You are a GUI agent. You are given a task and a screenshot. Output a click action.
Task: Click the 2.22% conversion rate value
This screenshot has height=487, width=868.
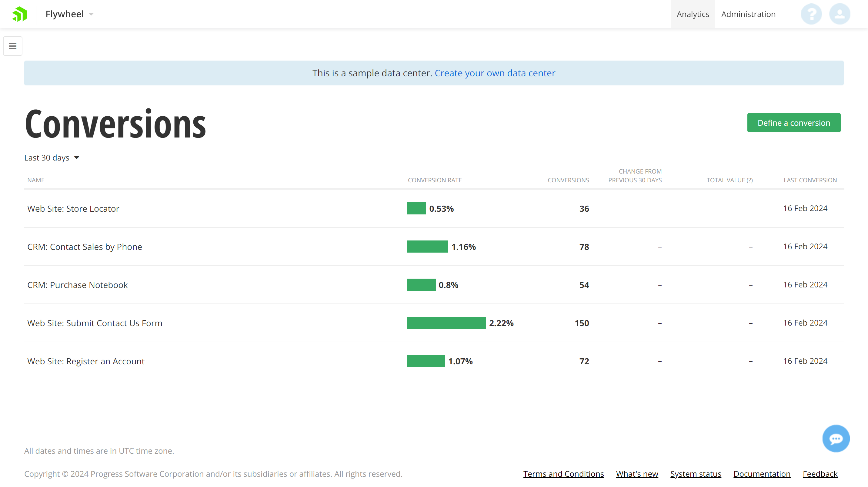tap(501, 323)
